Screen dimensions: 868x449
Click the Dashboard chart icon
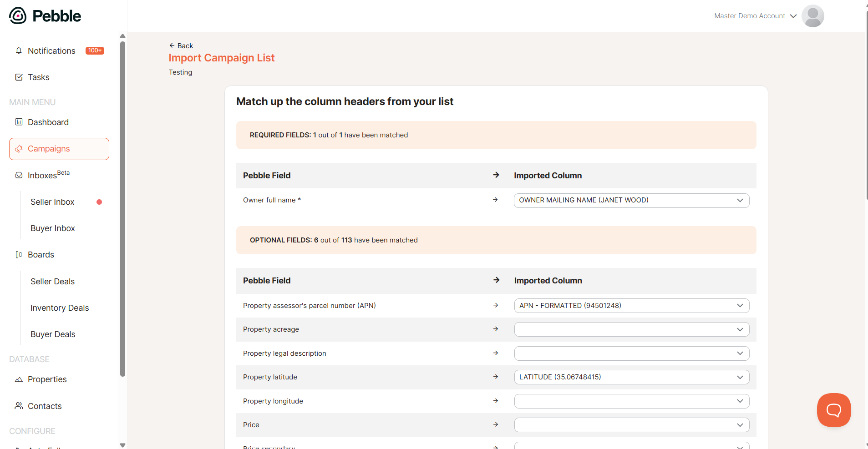(x=19, y=122)
